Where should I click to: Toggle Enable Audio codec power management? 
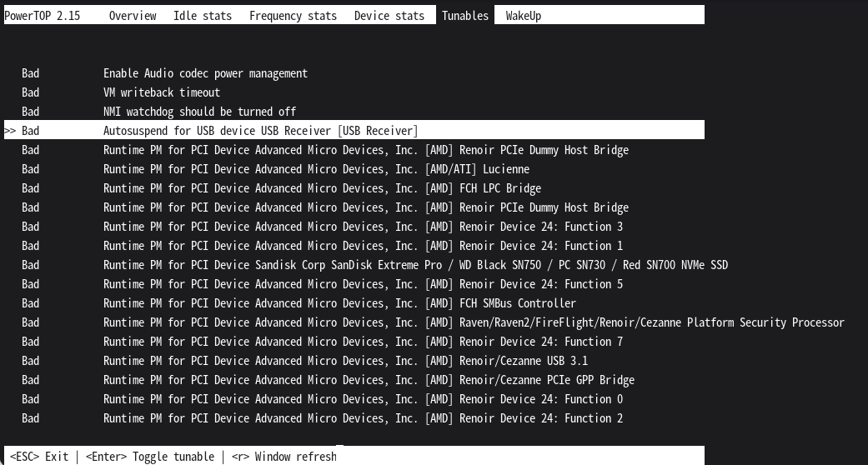coord(205,73)
